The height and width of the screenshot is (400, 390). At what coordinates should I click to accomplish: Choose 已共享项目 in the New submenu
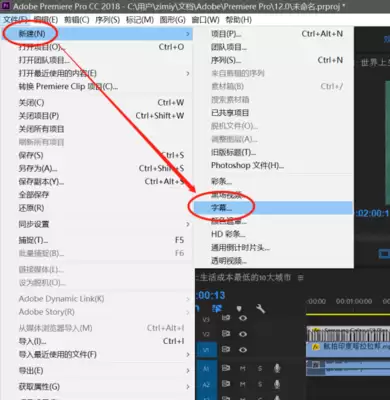(x=273, y=113)
